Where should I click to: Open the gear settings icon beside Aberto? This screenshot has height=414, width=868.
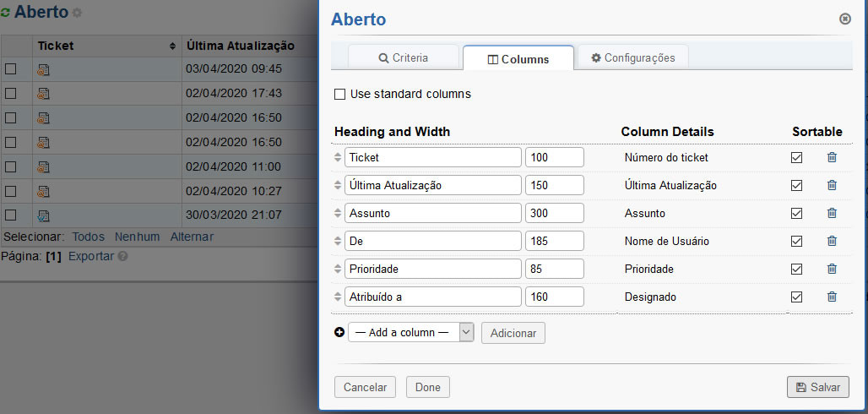tap(78, 14)
